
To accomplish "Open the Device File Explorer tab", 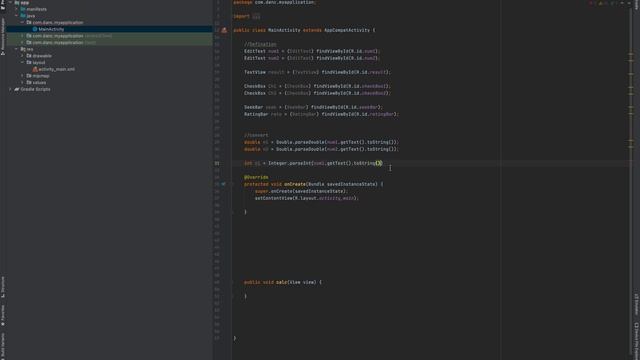I will point(636,341).
